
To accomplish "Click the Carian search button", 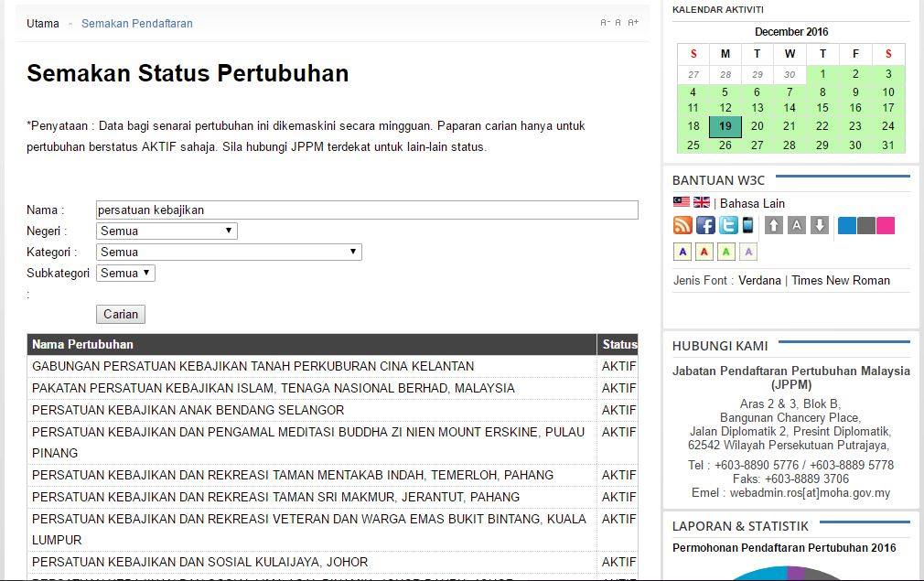I will tap(121, 314).
